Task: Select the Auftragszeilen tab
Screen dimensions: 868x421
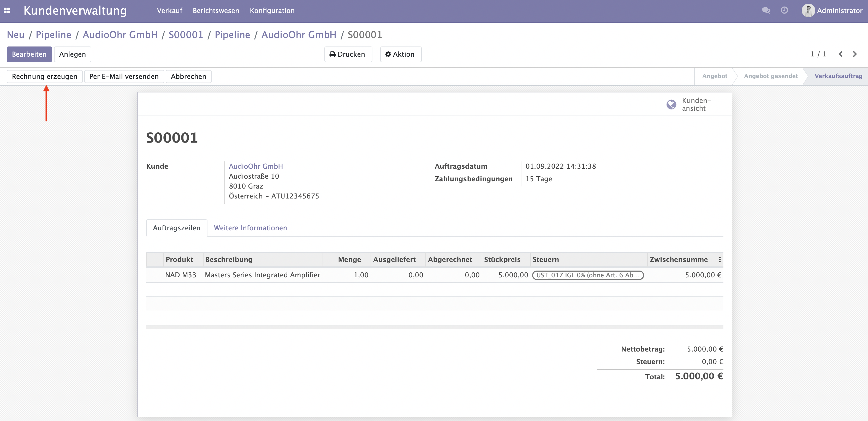Action: (177, 228)
